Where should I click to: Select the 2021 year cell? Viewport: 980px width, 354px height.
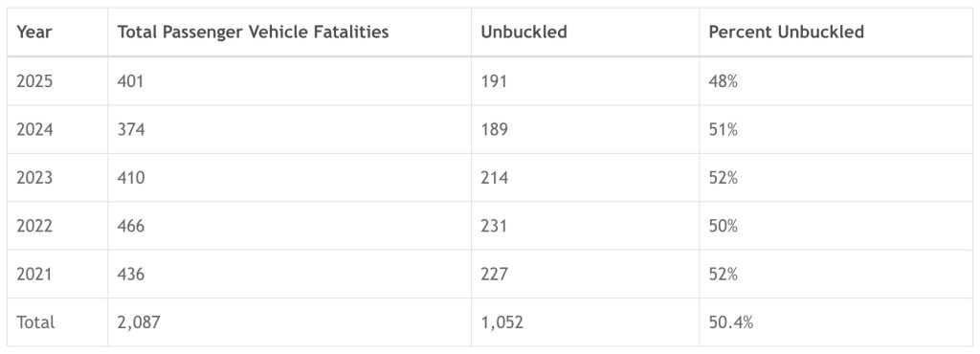click(x=34, y=274)
